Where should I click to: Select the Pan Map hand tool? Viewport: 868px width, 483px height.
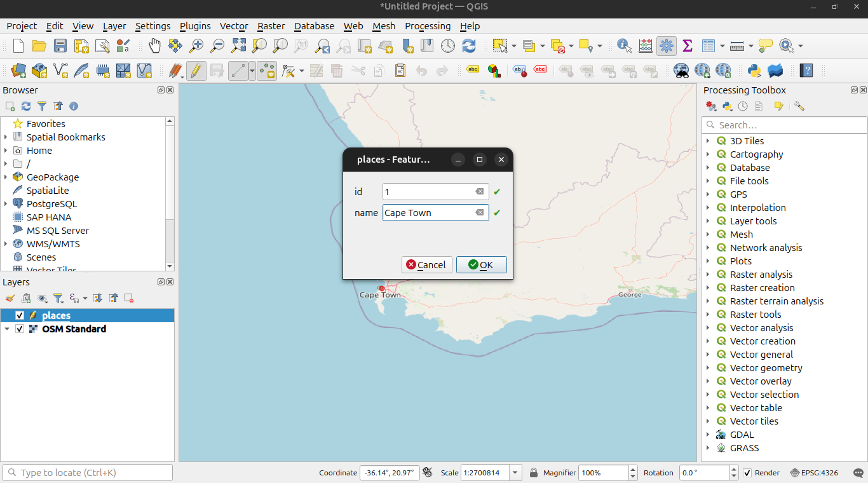[154, 46]
